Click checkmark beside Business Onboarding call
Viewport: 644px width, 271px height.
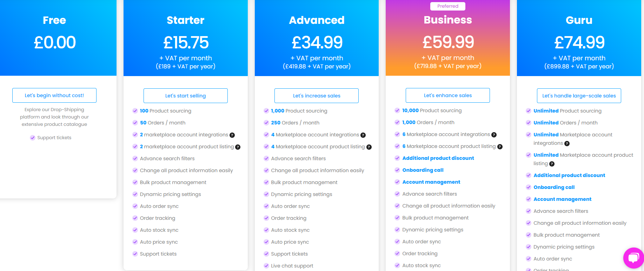tap(397, 170)
